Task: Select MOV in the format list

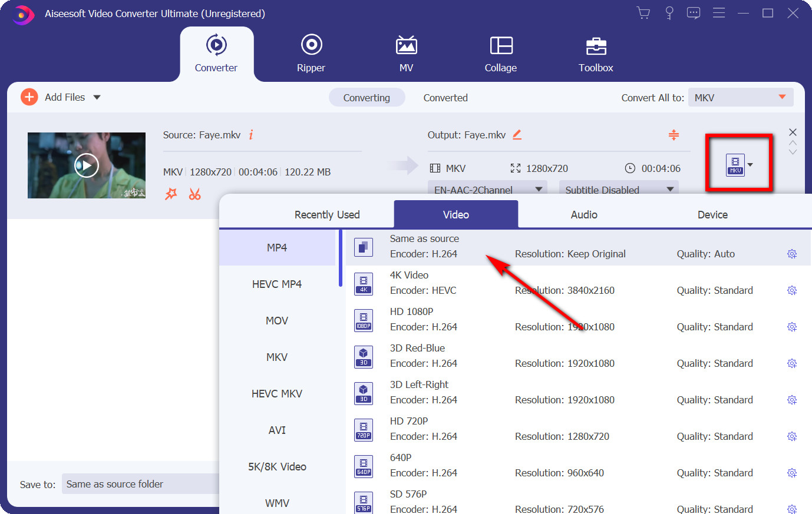Action: (277, 320)
